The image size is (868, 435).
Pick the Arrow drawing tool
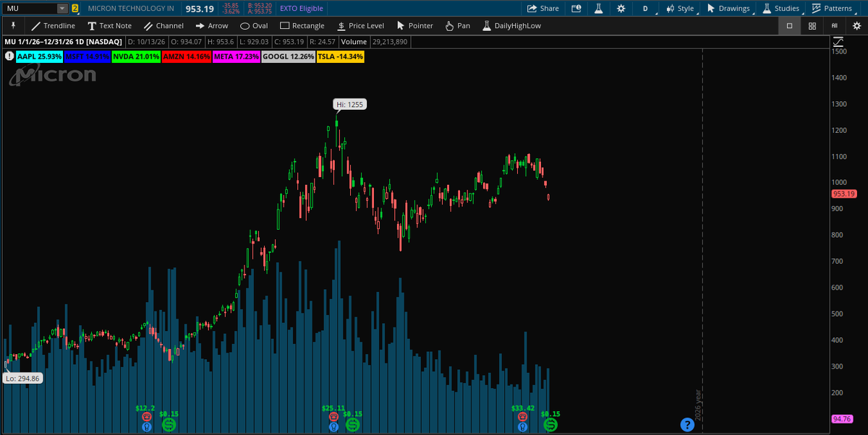(212, 25)
